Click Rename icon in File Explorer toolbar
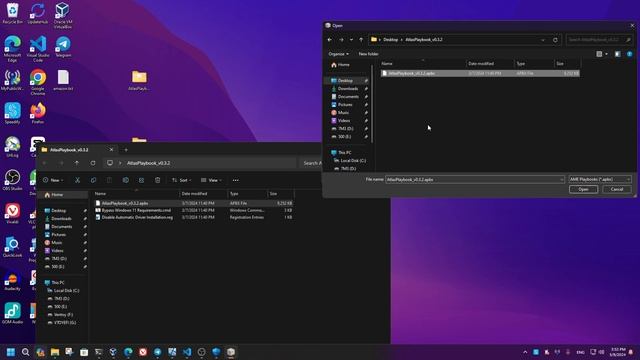The image size is (640, 360). (x=126, y=180)
